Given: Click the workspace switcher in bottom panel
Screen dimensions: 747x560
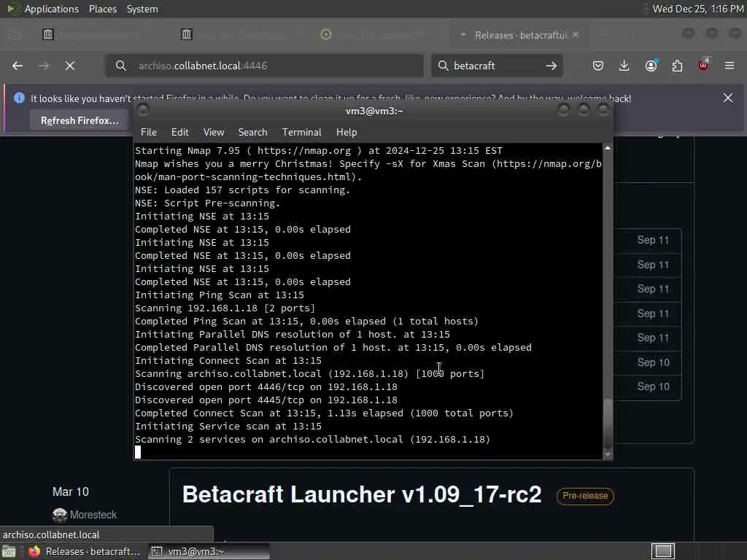Looking at the screenshot, I should click(x=662, y=551).
